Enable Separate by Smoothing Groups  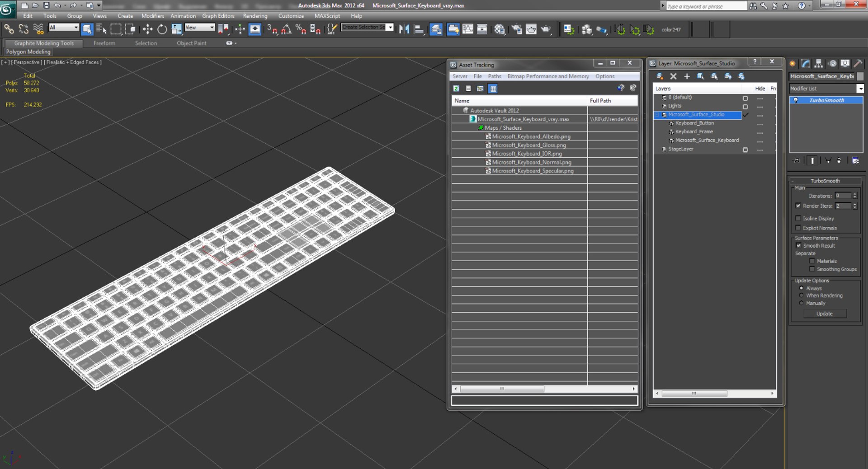pyautogui.click(x=812, y=269)
